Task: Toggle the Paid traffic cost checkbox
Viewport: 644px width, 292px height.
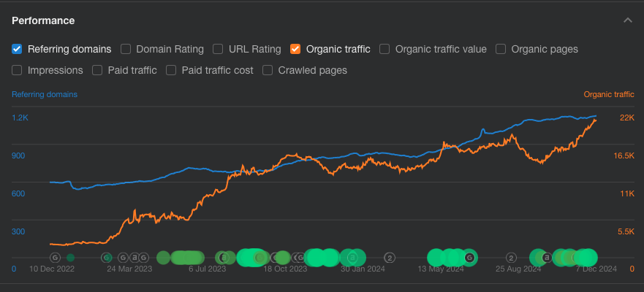Action: pyautogui.click(x=171, y=71)
